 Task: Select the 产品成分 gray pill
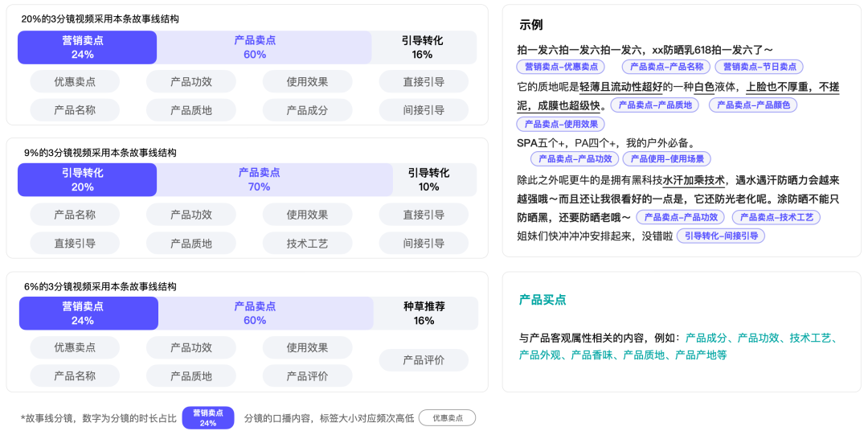(x=307, y=110)
